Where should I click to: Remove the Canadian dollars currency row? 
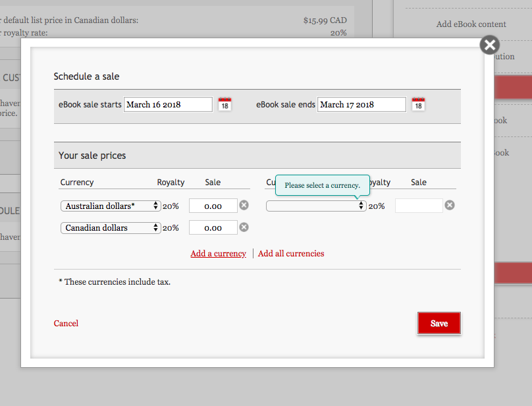pos(244,227)
